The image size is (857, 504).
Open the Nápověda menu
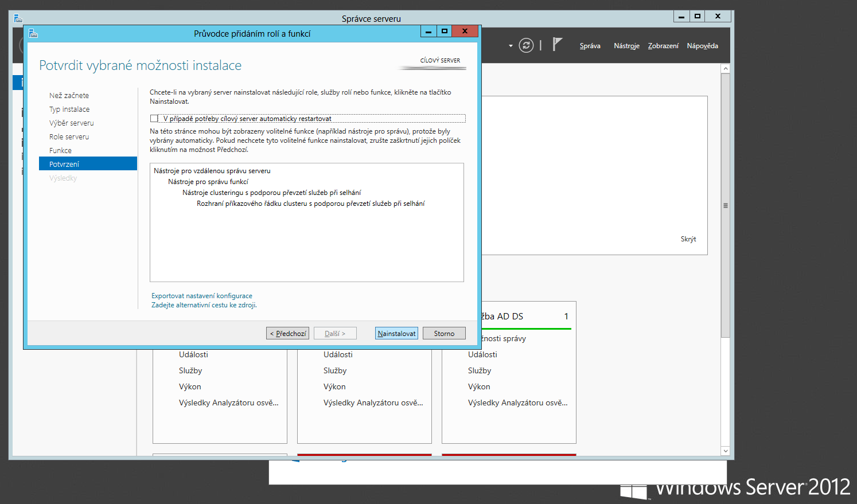702,46
